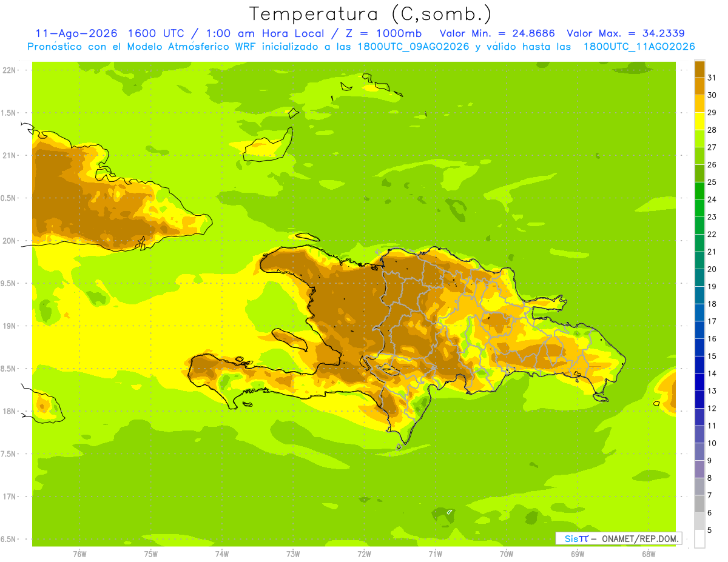Click the '18N' latitude label
728x562 pixels.
click(10, 412)
